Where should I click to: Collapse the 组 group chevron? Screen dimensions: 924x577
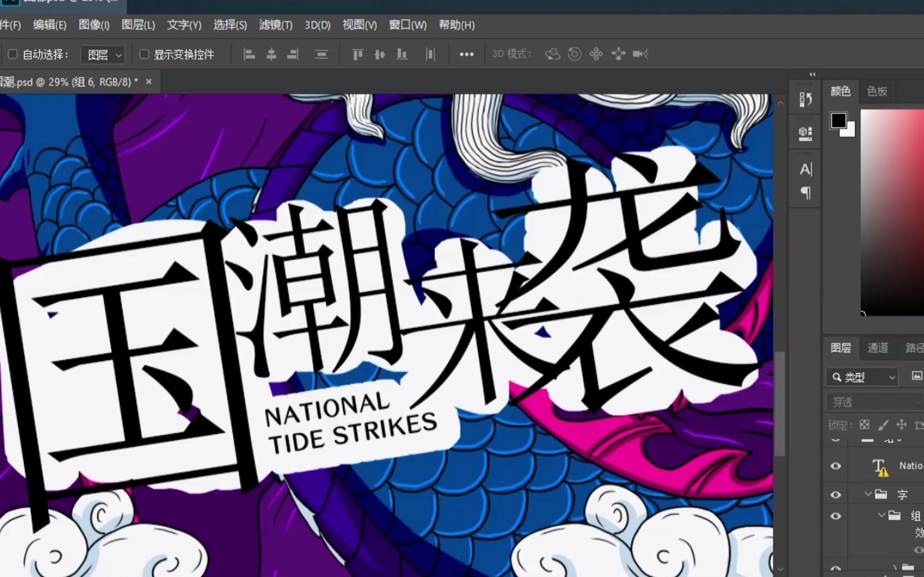pyautogui.click(x=882, y=515)
